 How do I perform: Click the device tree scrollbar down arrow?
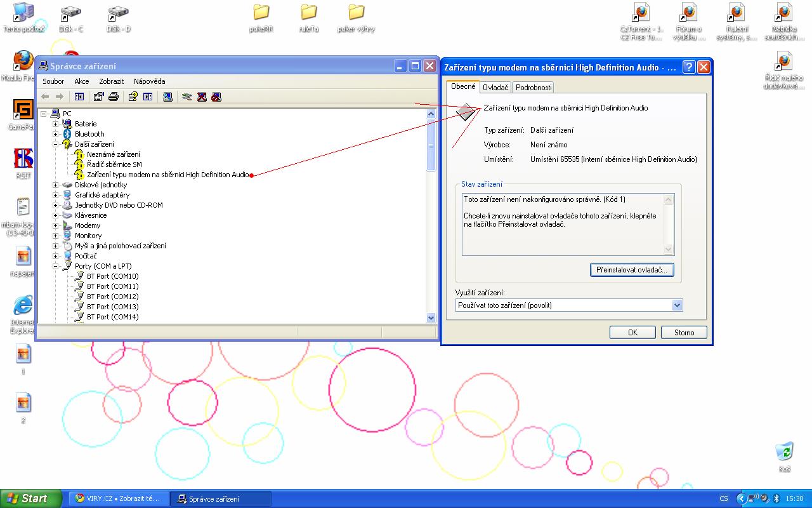coord(431,317)
